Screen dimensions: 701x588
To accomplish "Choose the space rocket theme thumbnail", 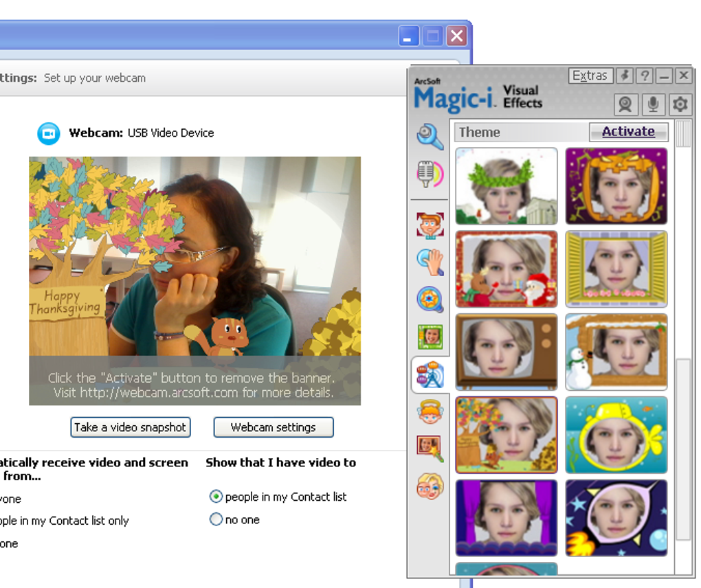I will (x=616, y=518).
